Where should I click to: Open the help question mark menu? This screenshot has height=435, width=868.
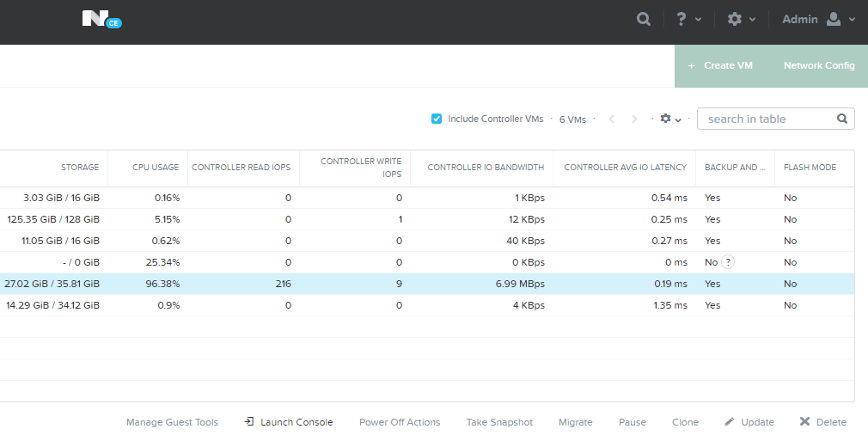688,19
